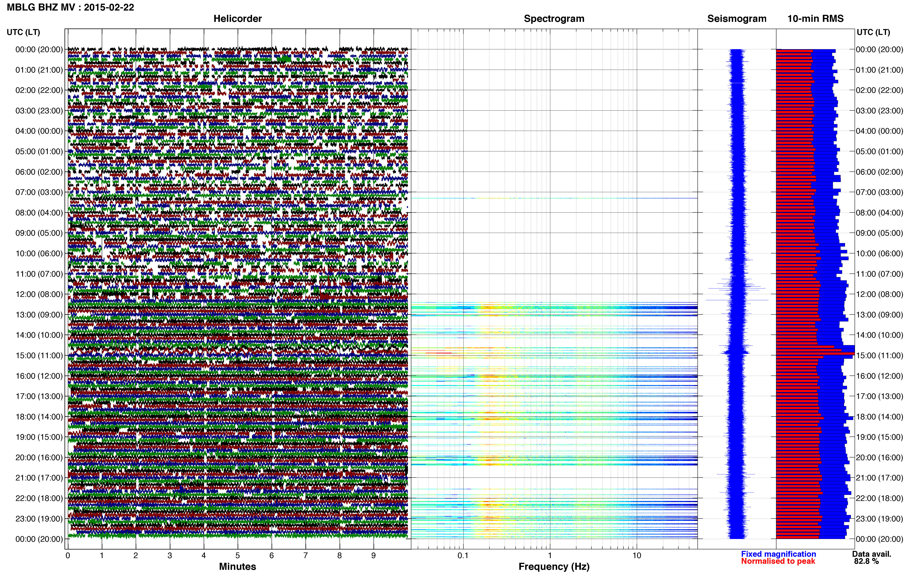Click '19:00 (15:00)' on the RMS axis
Image resolution: width=924 pixels, height=578 pixels.
coord(879,437)
